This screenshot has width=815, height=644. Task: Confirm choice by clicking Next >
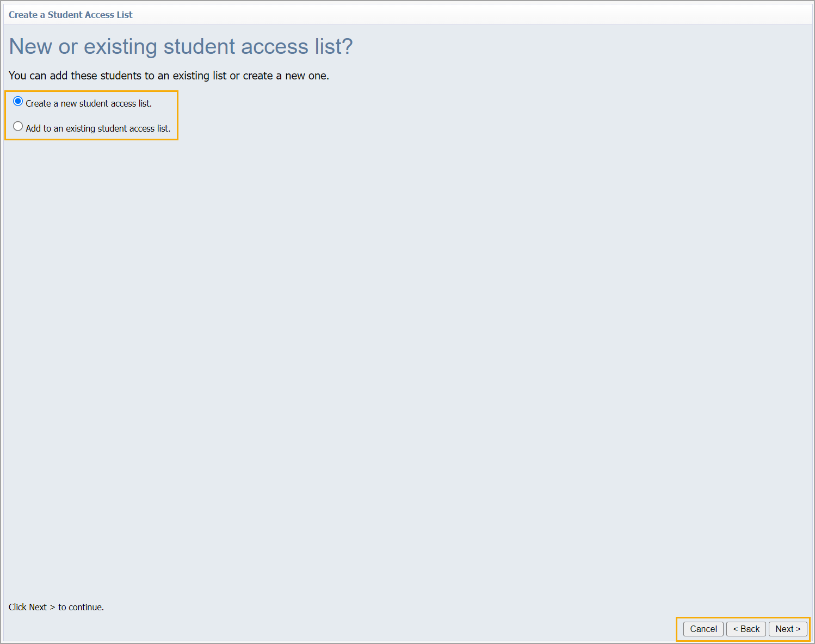pos(788,629)
